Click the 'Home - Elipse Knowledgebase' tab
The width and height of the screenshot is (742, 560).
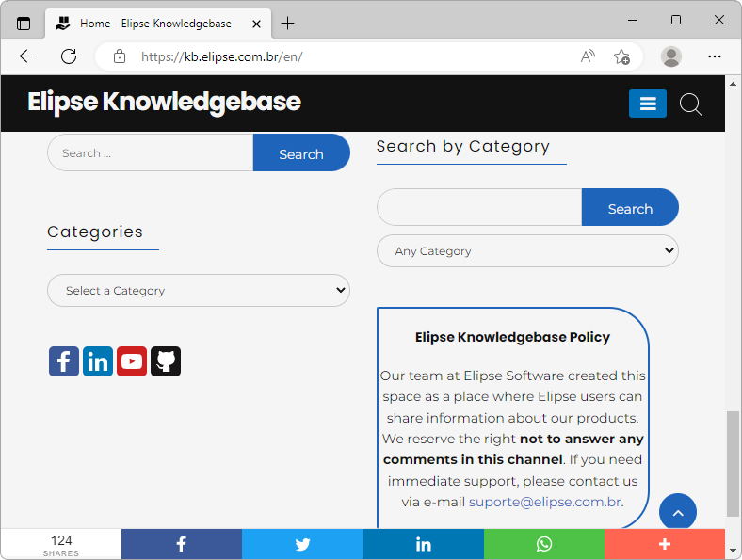tap(155, 23)
